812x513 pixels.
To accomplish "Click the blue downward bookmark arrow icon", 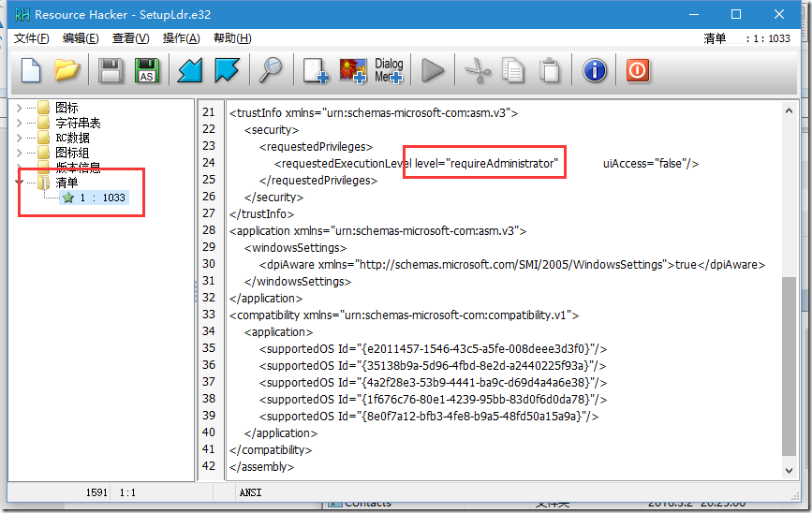I will point(227,70).
